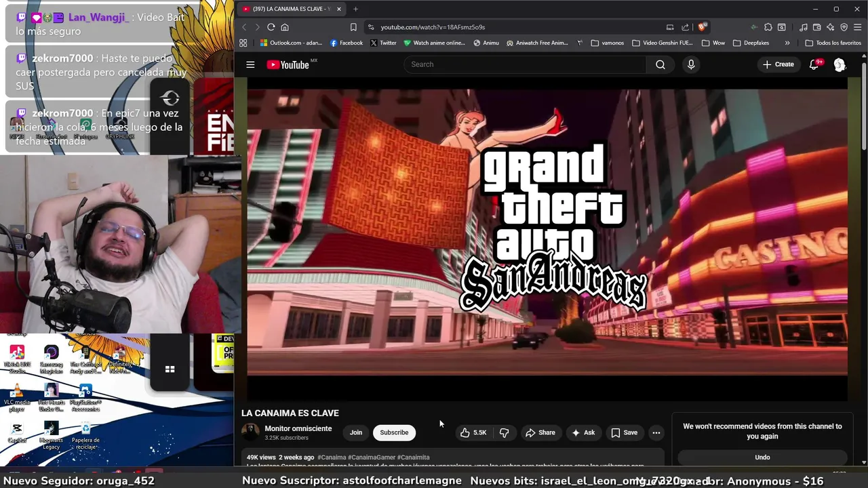Open the three-dot more actions menu
Screen dimensions: 868x488
click(x=656, y=432)
